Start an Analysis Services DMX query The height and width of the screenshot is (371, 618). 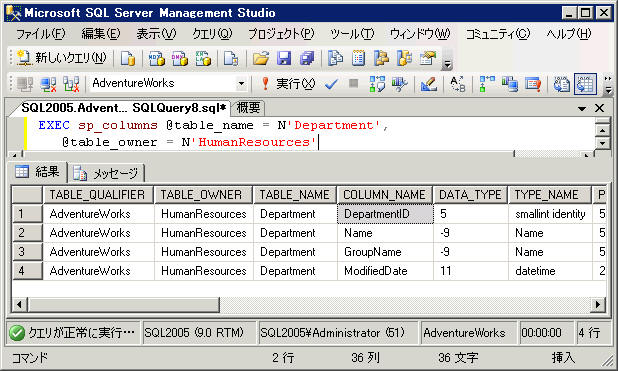coord(180,58)
